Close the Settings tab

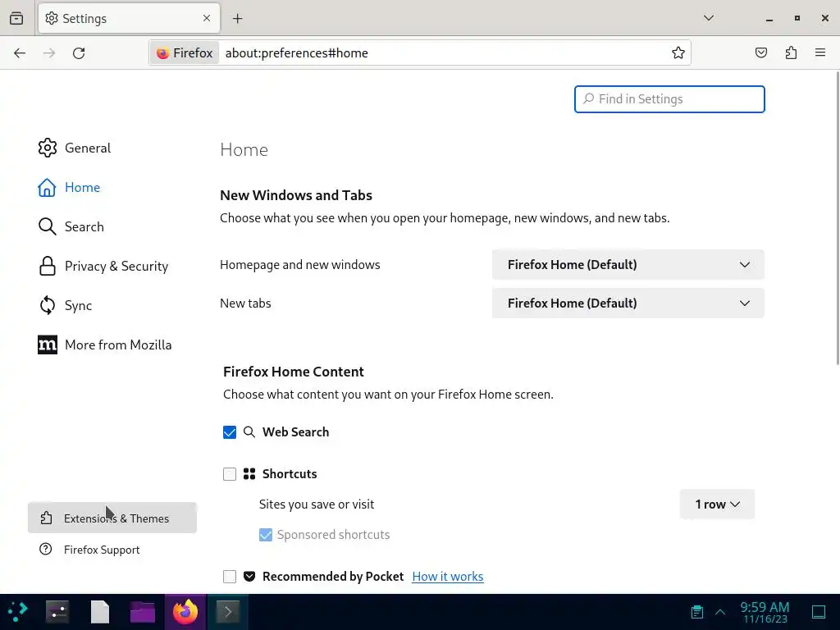pos(206,18)
